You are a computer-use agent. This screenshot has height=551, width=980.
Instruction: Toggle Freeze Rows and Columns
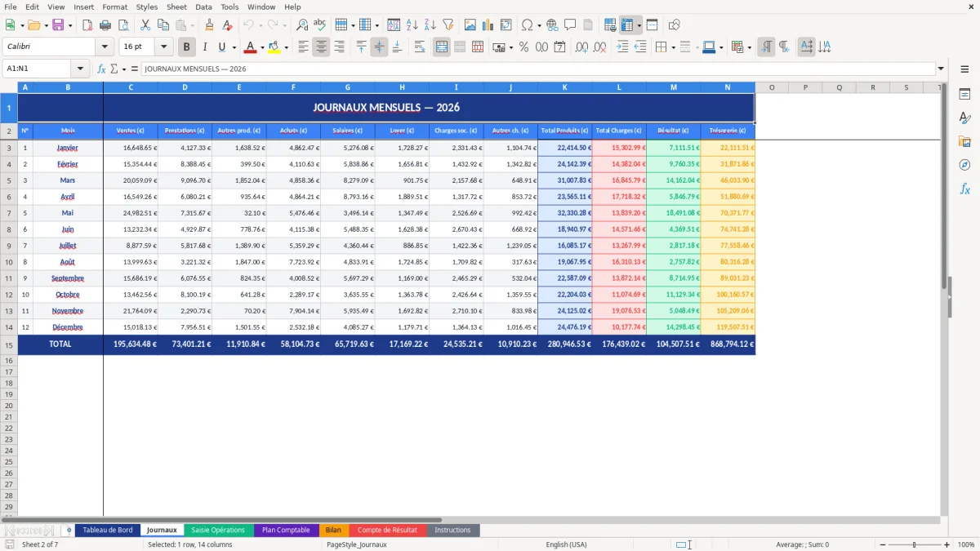coord(626,25)
